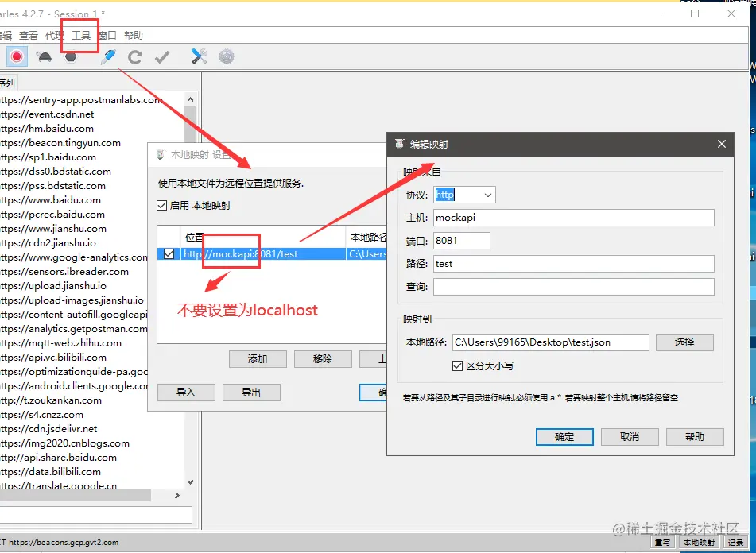
Task: Click the validate checkmark icon
Action: pyautogui.click(x=162, y=57)
